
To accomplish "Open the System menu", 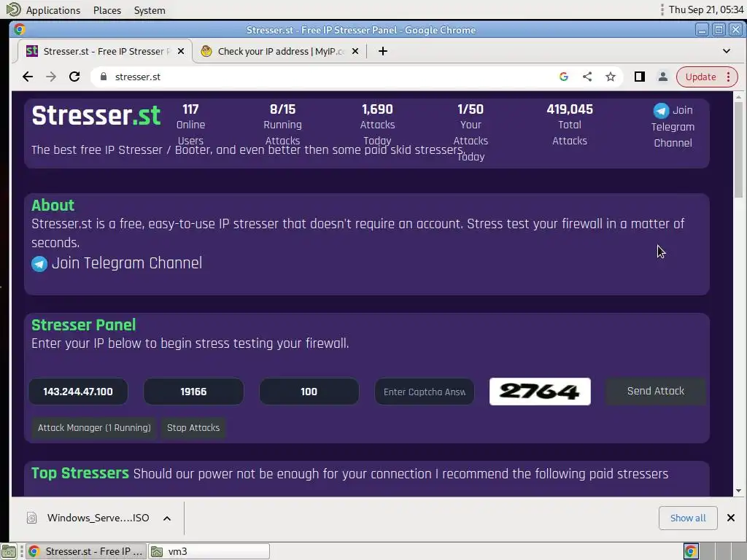I will coord(150,10).
